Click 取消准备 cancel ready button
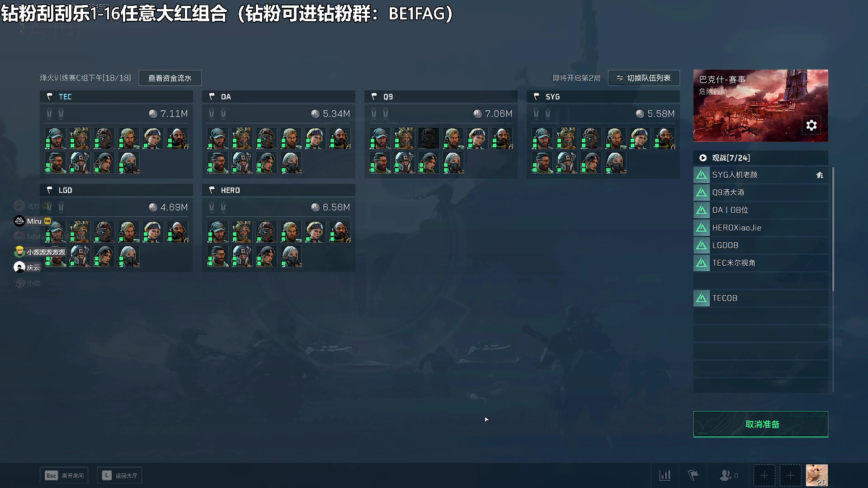Image resolution: width=868 pixels, height=488 pixels. [x=761, y=424]
